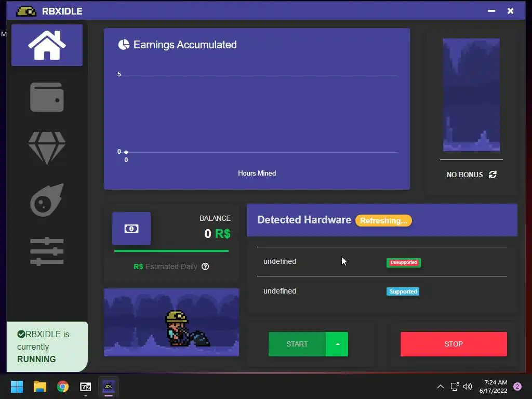This screenshot has width=532, height=399.
Task: Click RBXIDLE is currently RUNNING notice
Action: tap(47, 347)
